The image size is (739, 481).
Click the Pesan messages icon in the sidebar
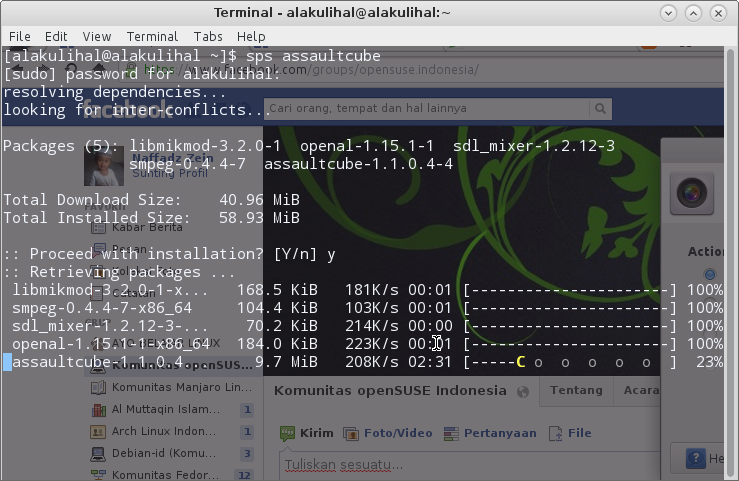pyautogui.click(x=99, y=249)
